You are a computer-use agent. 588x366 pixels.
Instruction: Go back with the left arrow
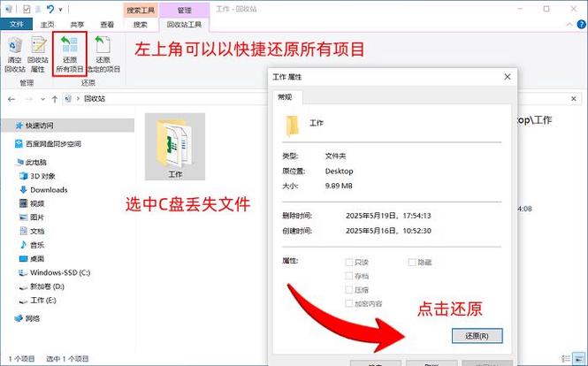point(11,99)
